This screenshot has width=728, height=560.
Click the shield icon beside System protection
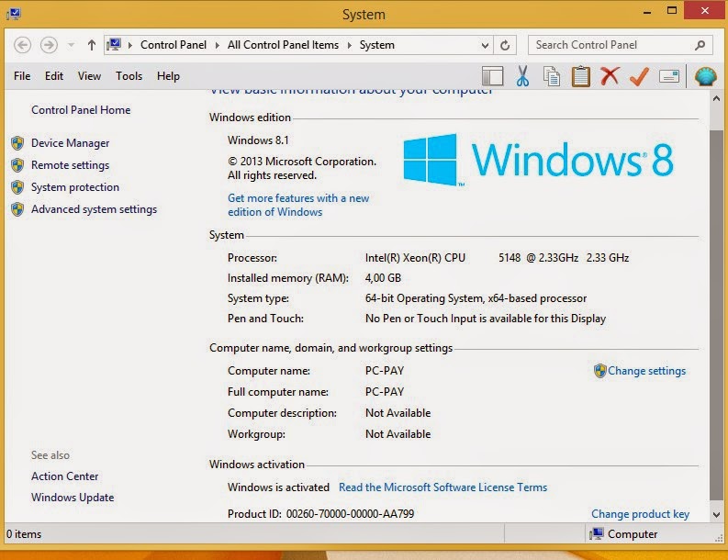17,187
